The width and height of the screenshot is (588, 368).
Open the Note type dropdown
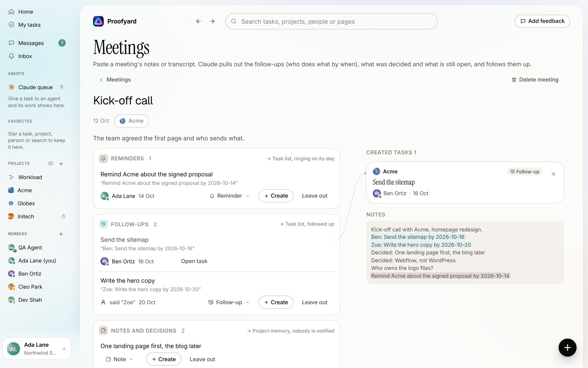(x=120, y=359)
